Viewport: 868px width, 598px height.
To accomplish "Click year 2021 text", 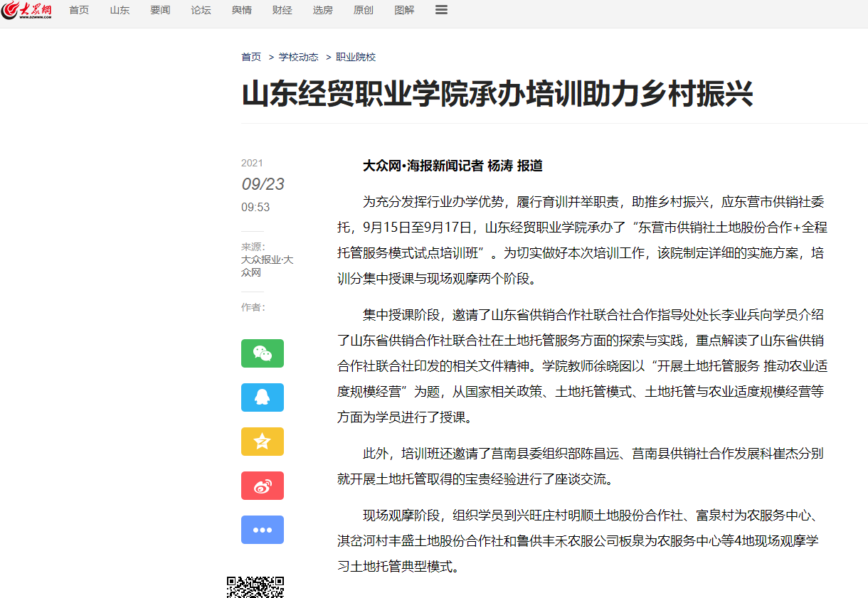I will coord(252,163).
